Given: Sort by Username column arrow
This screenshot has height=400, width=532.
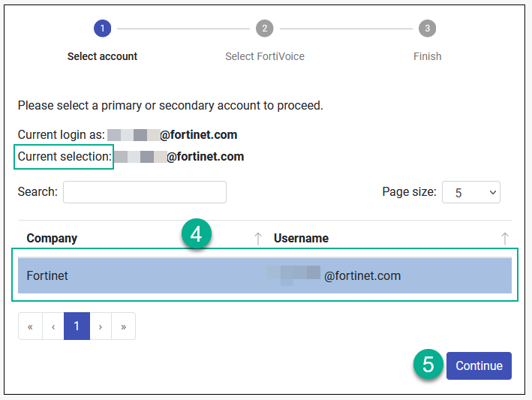Looking at the screenshot, I should 505,239.
